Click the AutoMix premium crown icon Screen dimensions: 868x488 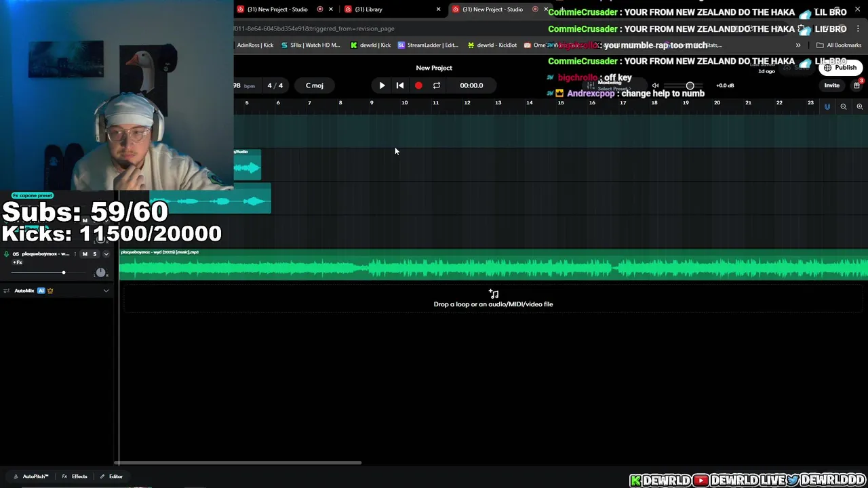[50, 291]
